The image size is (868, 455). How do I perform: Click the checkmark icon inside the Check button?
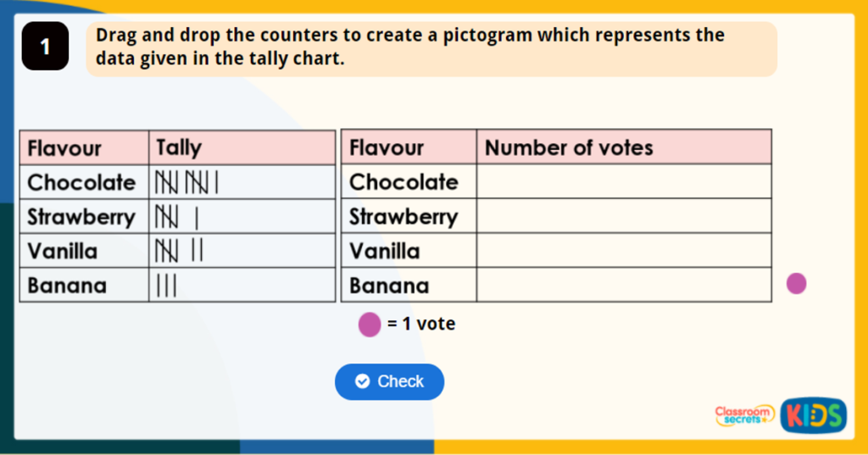363,382
